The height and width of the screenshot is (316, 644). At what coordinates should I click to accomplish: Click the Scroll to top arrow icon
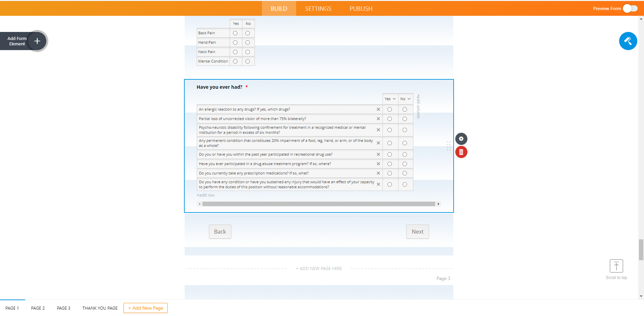pyautogui.click(x=616, y=266)
